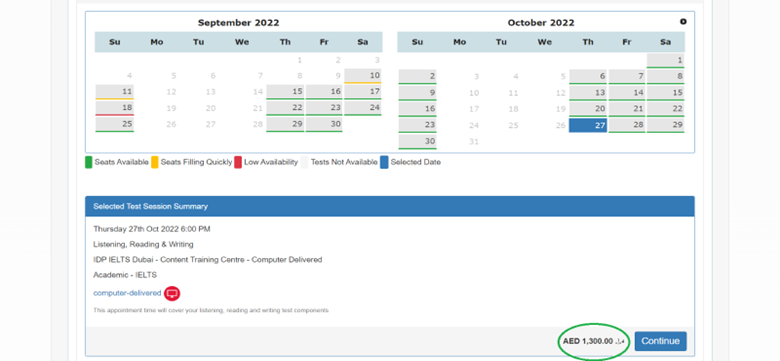Pick September 10 test date
Image resolution: width=780 pixels, height=361 pixels.
pyautogui.click(x=363, y=76)
